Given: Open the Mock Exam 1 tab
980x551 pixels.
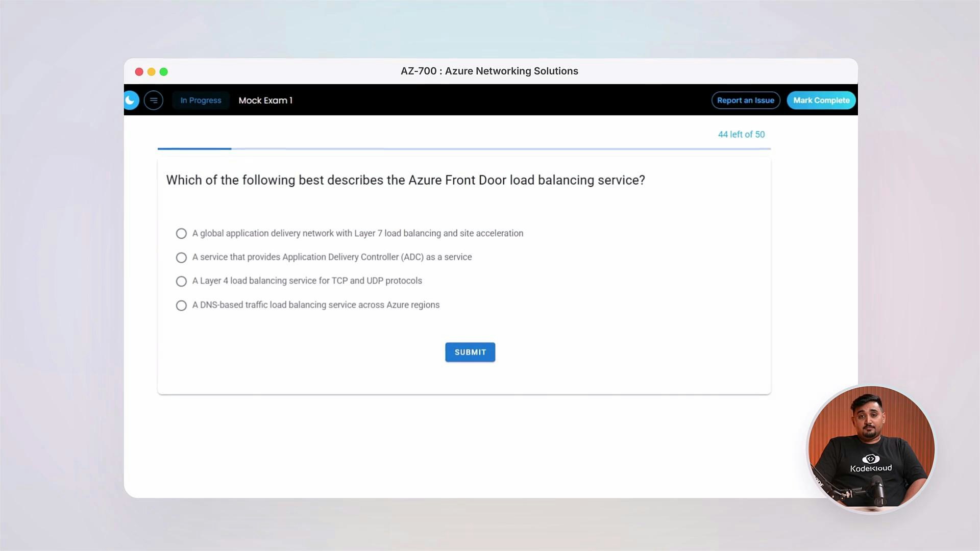Looking at the screenshot, I should [265, 100].
